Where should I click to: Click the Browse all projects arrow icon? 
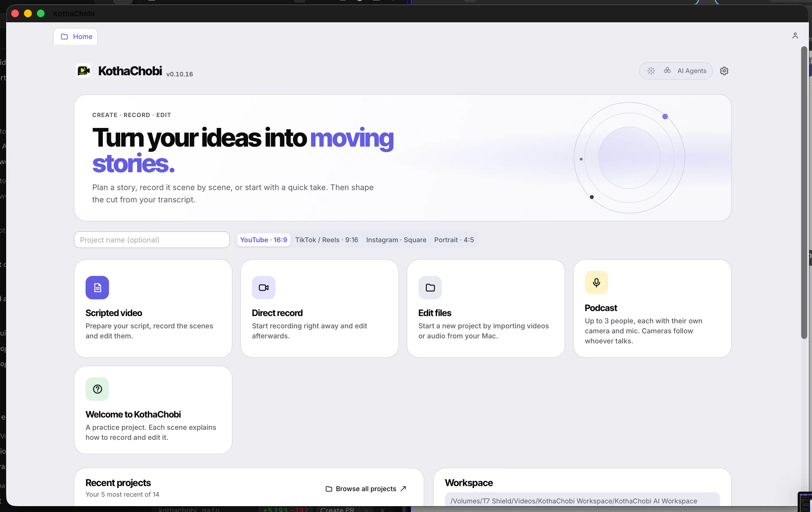[x=403, y=489]
